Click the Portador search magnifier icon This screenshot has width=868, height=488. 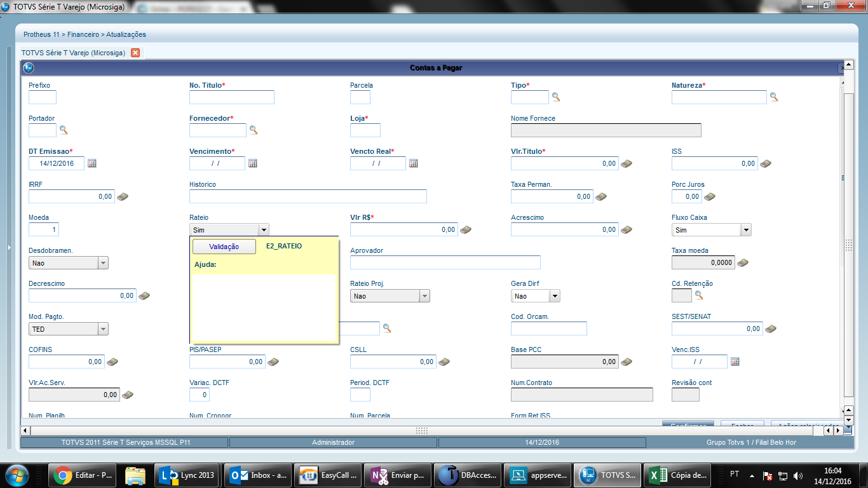click(x=64, y=130)
